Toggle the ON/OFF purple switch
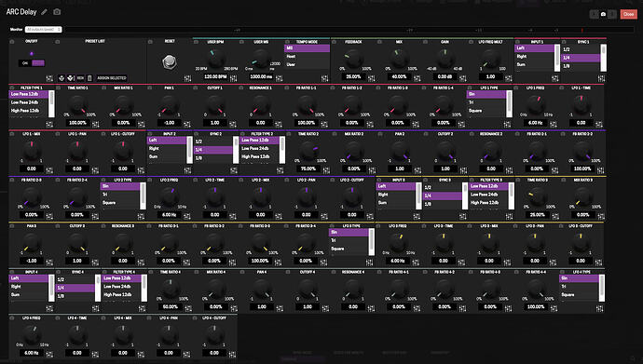The image size is (643, 364). [x=32, y=63]
